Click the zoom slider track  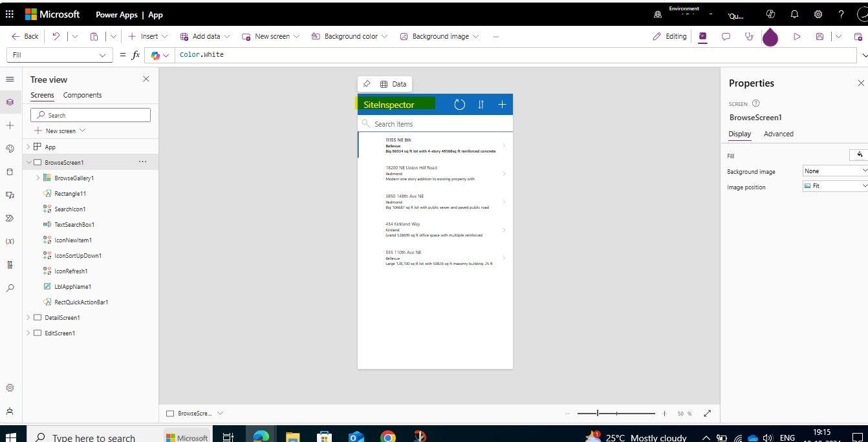point(616,413)
